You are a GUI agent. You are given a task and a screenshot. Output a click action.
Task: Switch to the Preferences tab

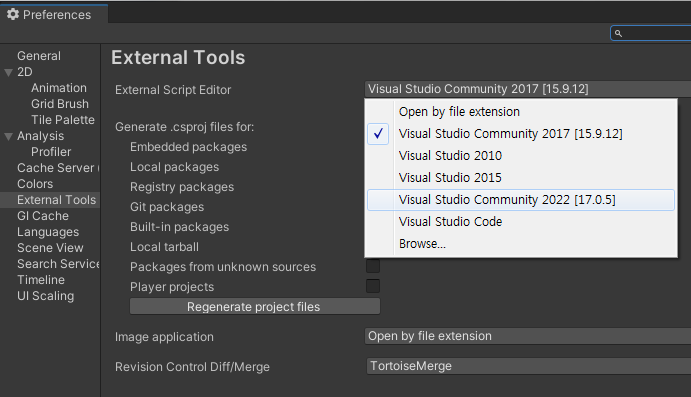click(x=54, y=14)
